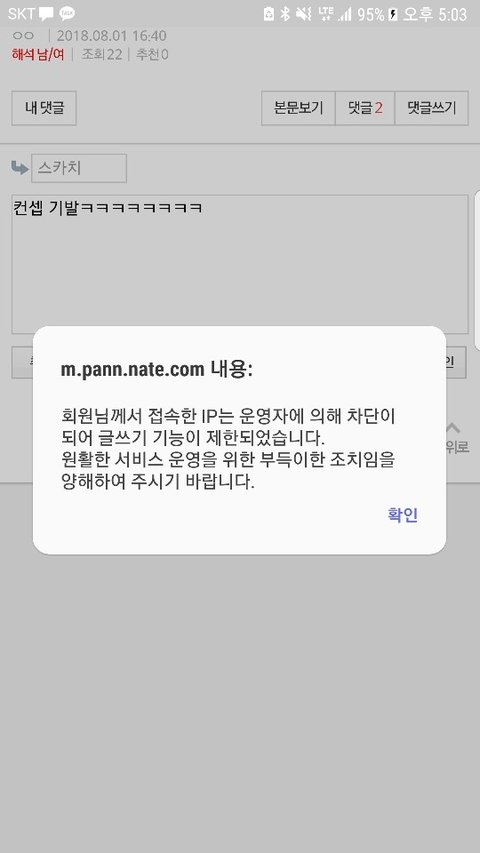Screen dimensions: 480x853
Task: Tap the data saver status icon
Action: tap(269, 14)
